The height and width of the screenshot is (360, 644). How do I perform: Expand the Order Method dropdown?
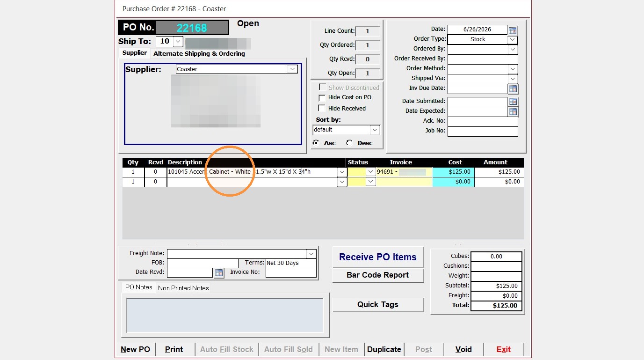pos(513,69)
